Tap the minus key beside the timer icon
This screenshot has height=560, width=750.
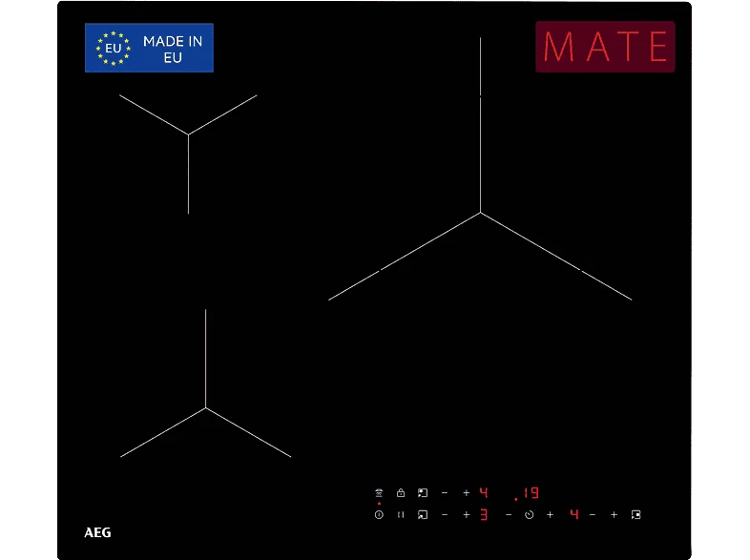[509, 515]
